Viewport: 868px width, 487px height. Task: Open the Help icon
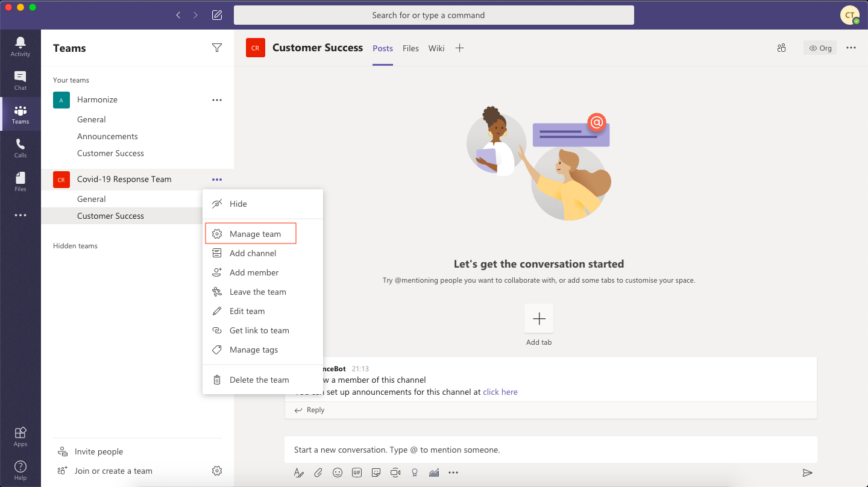pyautogui.click(x=20, y=470)
